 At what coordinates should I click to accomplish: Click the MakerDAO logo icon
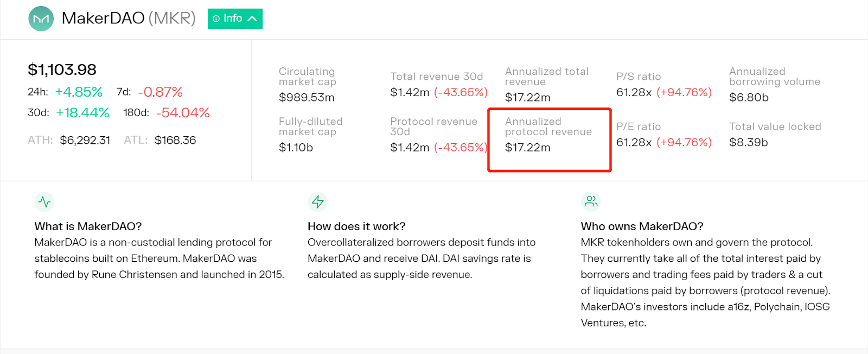[41, 18]
